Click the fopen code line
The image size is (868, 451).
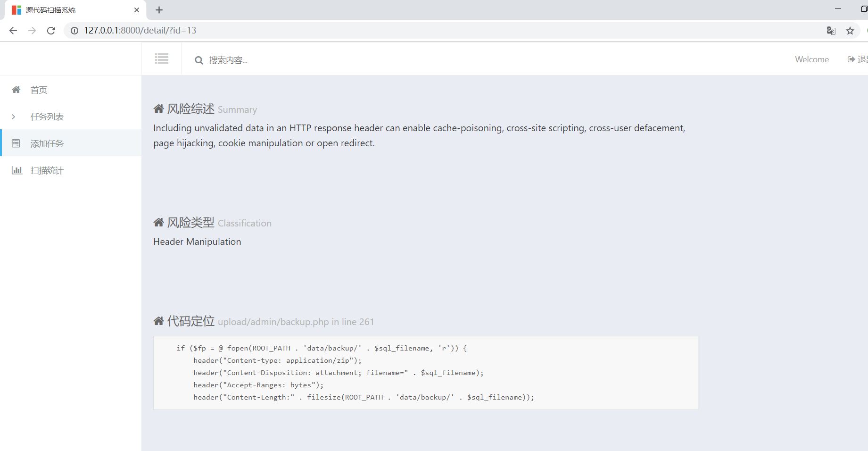(x=322, y=348)
